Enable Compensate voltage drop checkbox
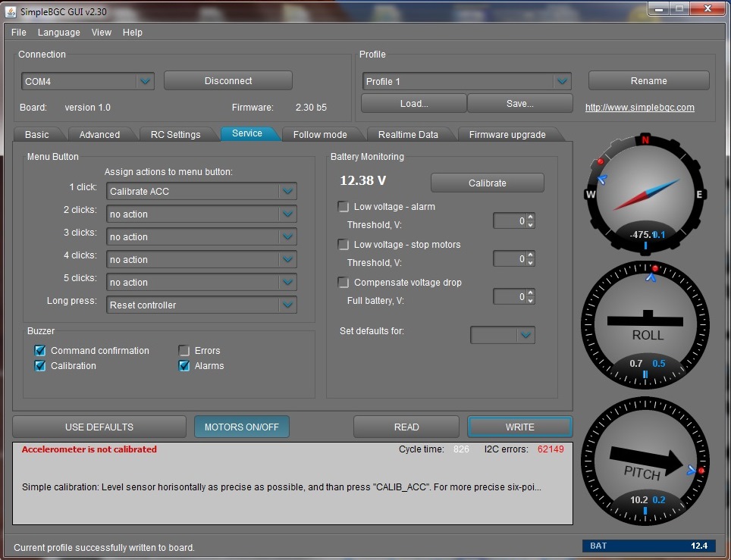This screenshot has width=731, height=560. click(344, 283)
